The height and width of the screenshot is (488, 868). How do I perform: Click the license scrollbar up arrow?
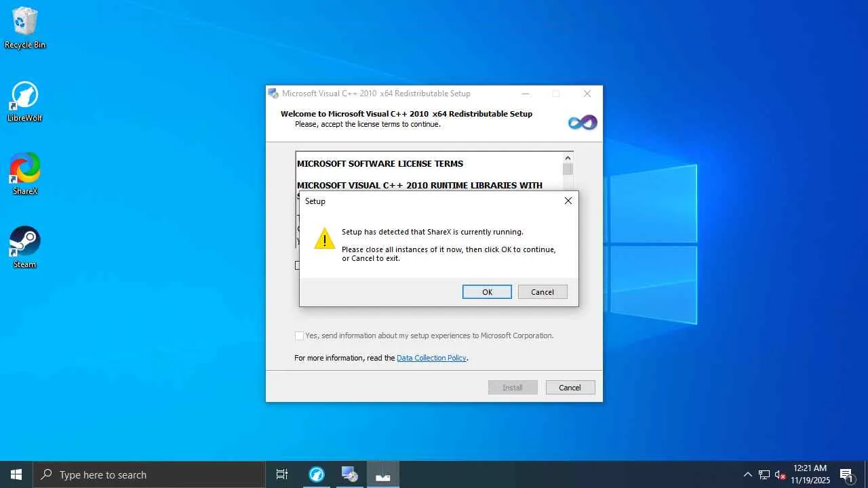click(568, 157)
